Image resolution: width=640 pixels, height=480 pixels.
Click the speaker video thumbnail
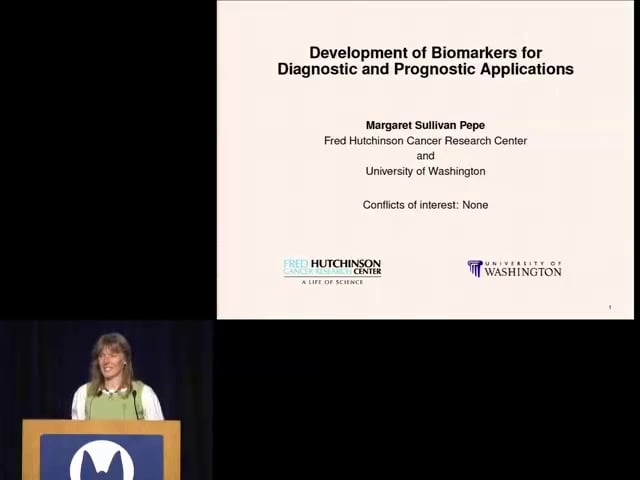click(x=107, y=400)
